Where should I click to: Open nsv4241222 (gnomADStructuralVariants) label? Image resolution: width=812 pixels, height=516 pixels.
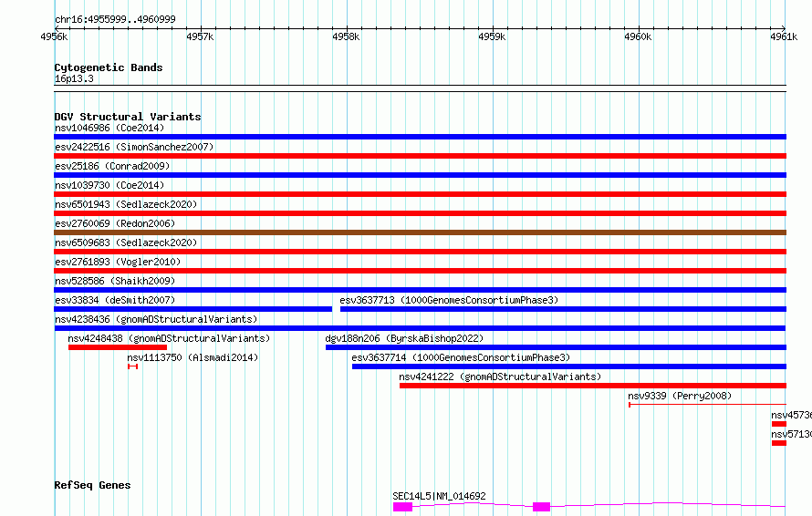(x=500, y=377)
